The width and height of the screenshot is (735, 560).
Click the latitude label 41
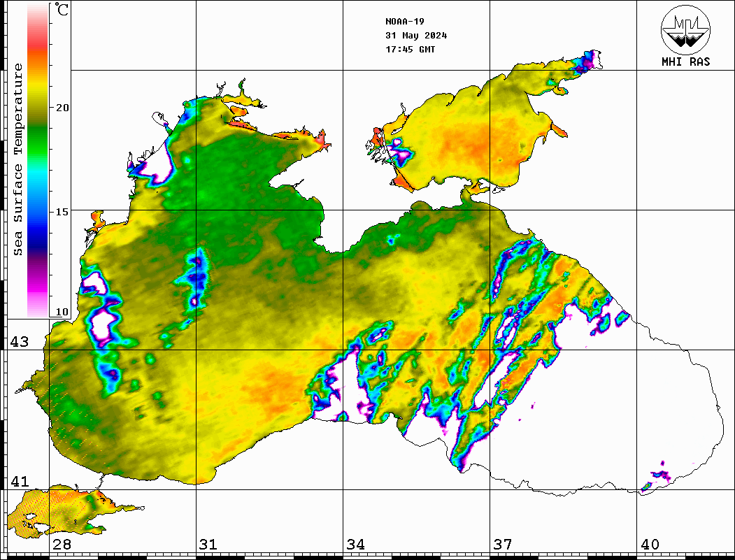(19, 482)
